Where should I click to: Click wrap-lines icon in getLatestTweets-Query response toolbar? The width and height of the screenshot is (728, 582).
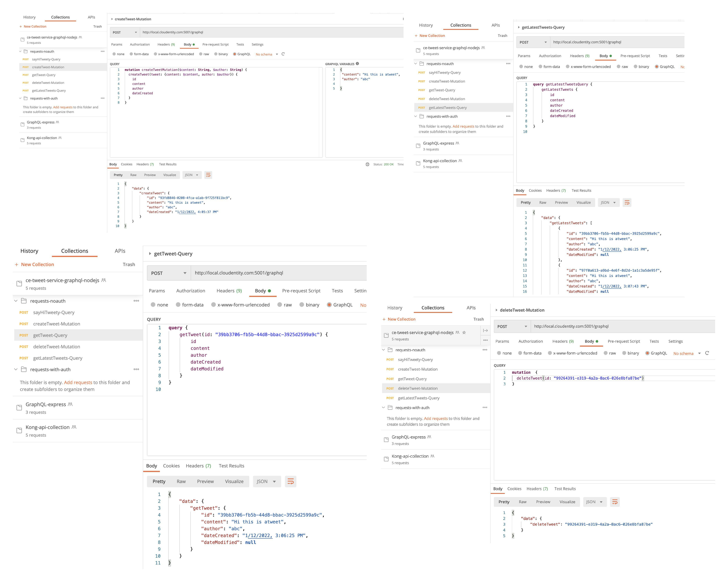(627, 202)
